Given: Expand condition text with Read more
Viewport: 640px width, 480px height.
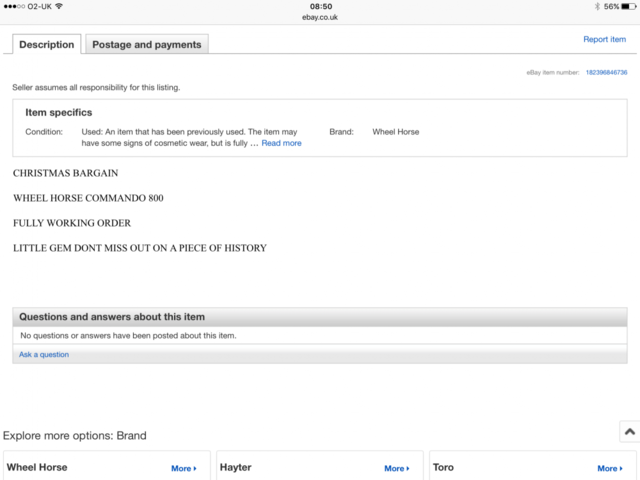Looking at the screenshot, I should tap(281, 143).
